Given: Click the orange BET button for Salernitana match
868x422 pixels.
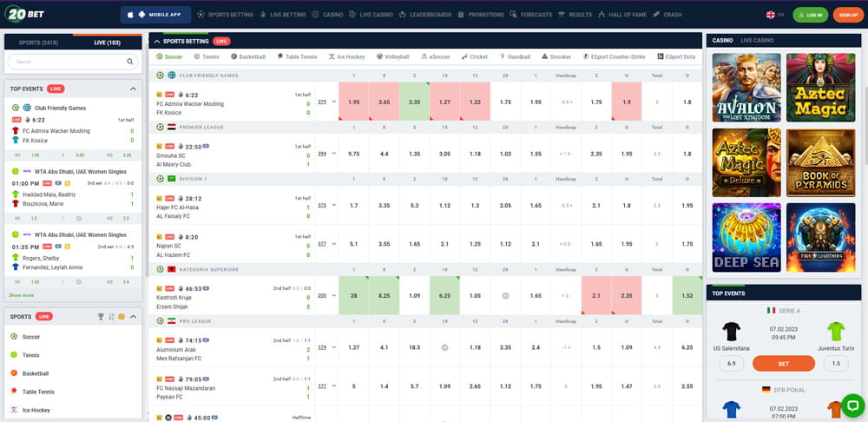Looking at the screenshot, I should pyautogui.click(x=783, y=363).
